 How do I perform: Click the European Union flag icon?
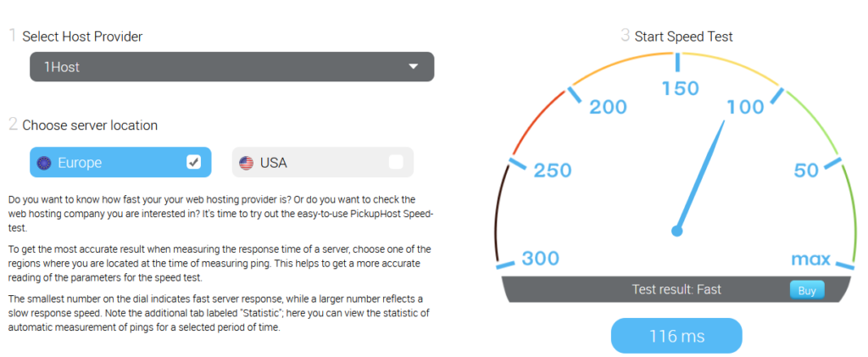44,163
